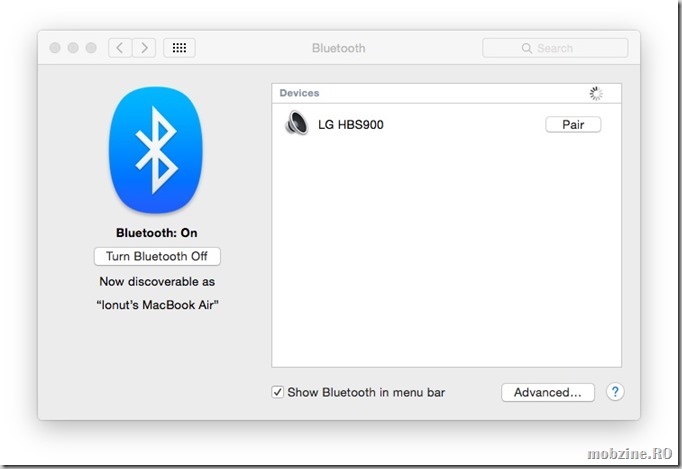The height and width of the screenshot is (469, 682).
Task: Go forward using the right arrow
Action: pyautogui.click(x=145, y=48)
